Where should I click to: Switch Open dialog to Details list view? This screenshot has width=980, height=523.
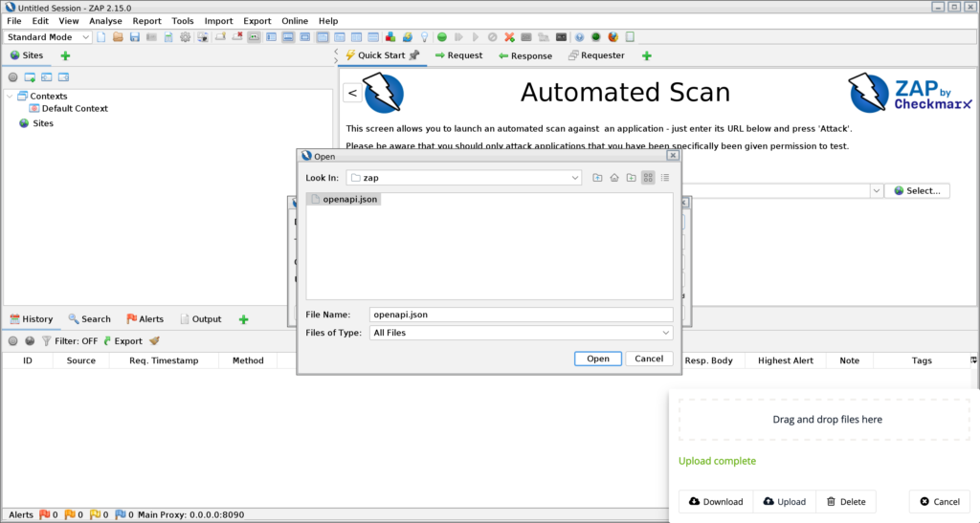tap(665, 178)
